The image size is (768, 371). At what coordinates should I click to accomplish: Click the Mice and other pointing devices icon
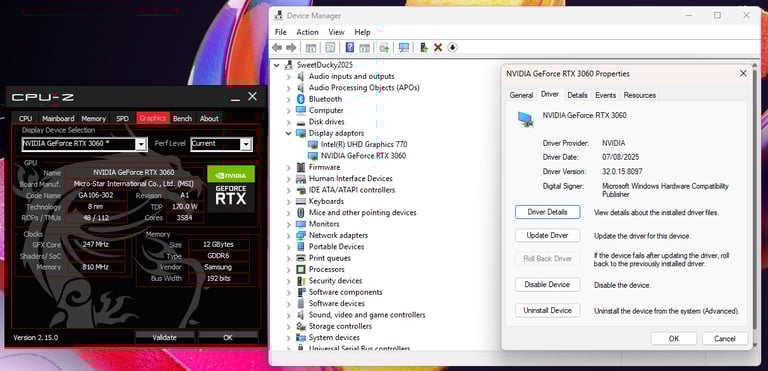coord(301,213)
